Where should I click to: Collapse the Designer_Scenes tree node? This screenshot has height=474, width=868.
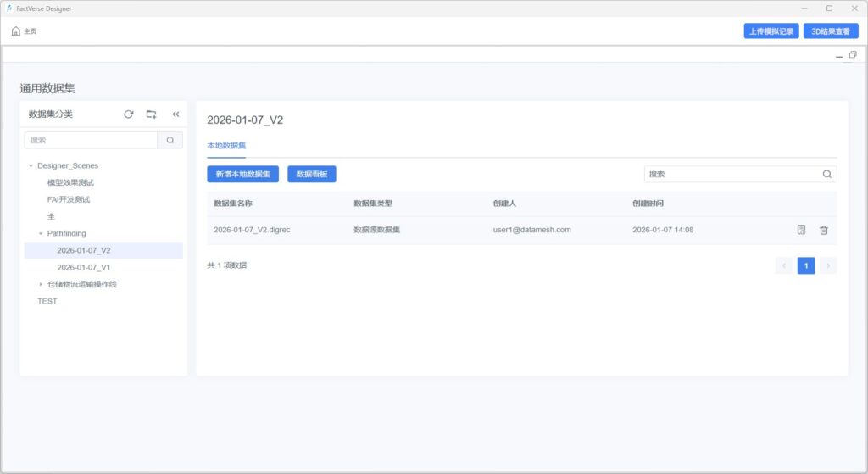31,166
